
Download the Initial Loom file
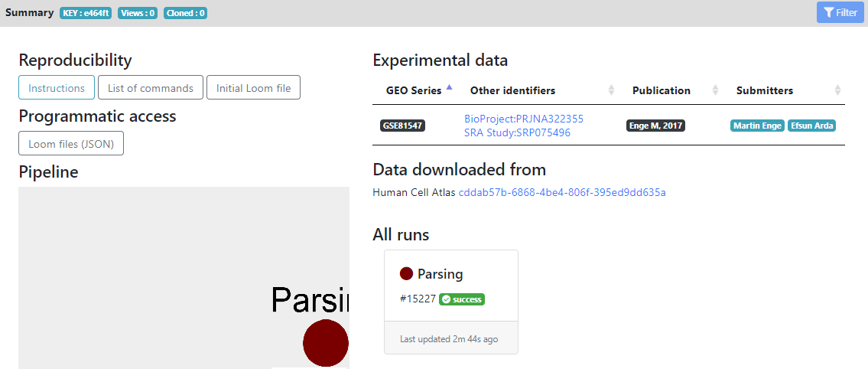253,88
